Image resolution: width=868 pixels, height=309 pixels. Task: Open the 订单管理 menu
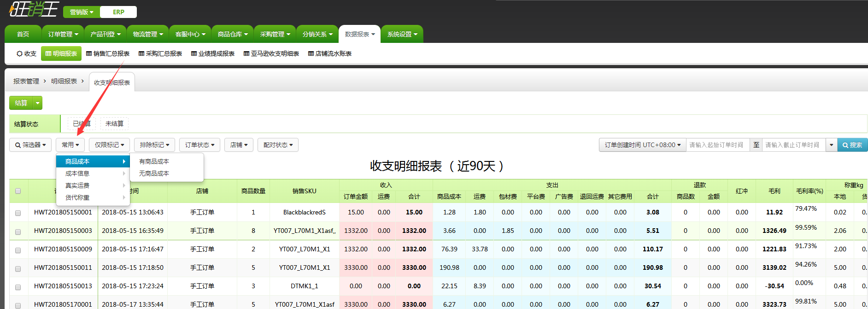point(63,34)
